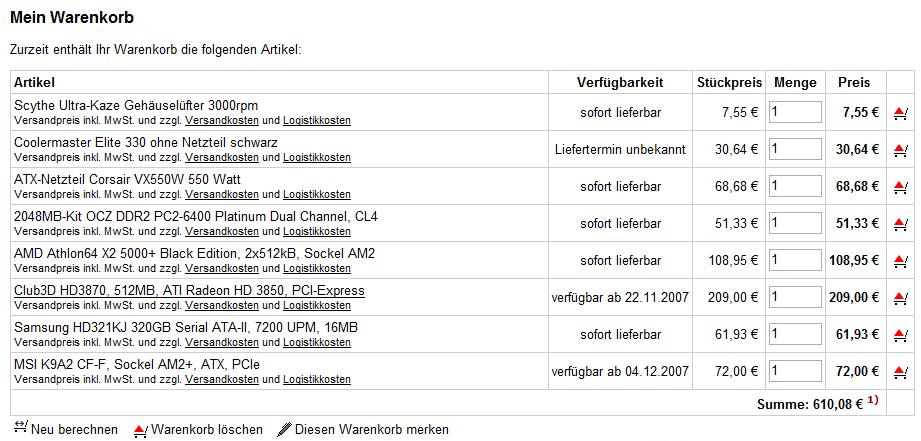Remove Samsung HD321KJ drive from cart

900,335
